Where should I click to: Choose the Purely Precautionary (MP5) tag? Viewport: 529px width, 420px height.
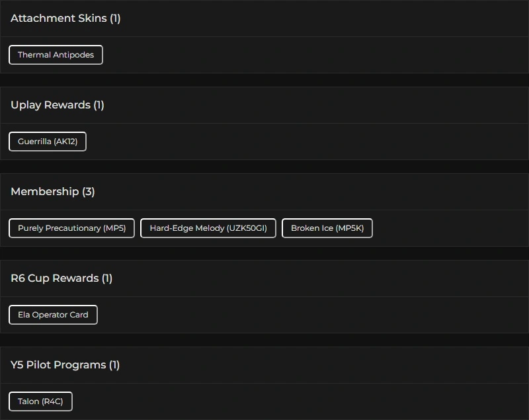point(71,228)
